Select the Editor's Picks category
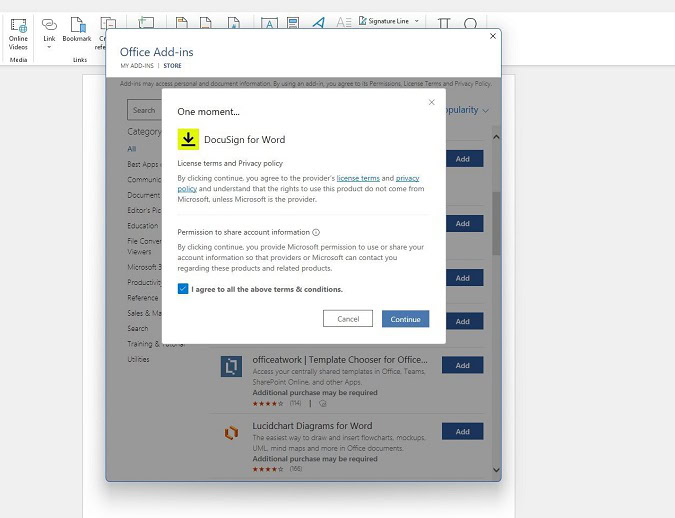 [x=144, y=210]
